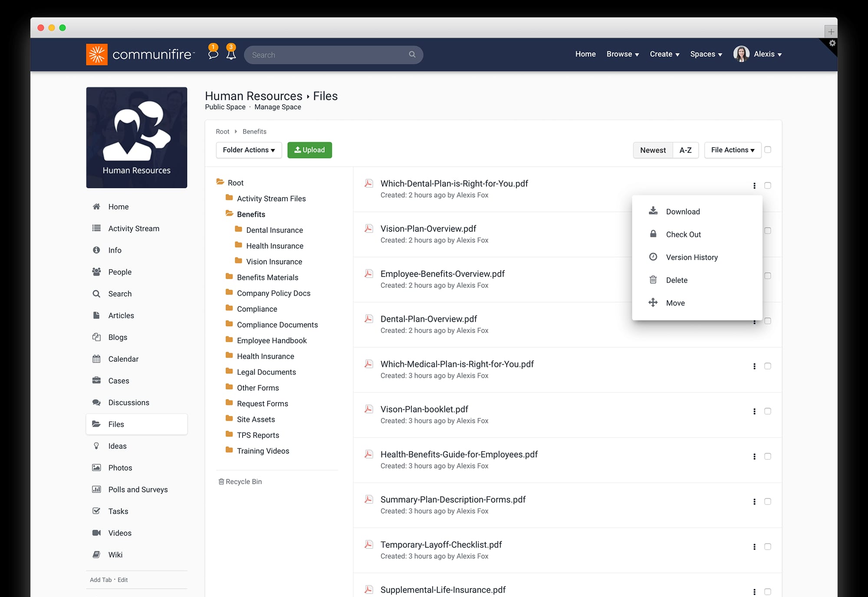Click the Alexis profile avatar
Viewport: 868px width, 597px height.
pyautogui.click(x=741, y=54)
